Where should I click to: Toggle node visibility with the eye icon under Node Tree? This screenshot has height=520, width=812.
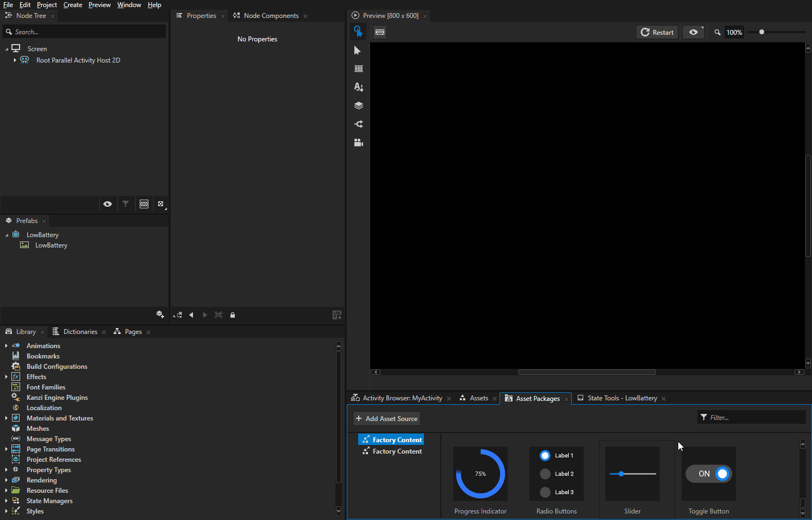108,204
